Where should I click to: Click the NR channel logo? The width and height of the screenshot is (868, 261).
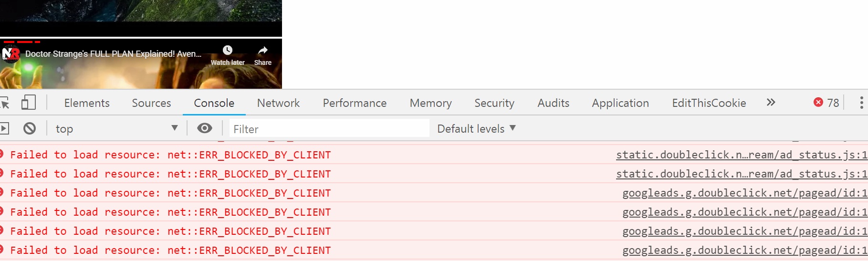pos(10,54)
